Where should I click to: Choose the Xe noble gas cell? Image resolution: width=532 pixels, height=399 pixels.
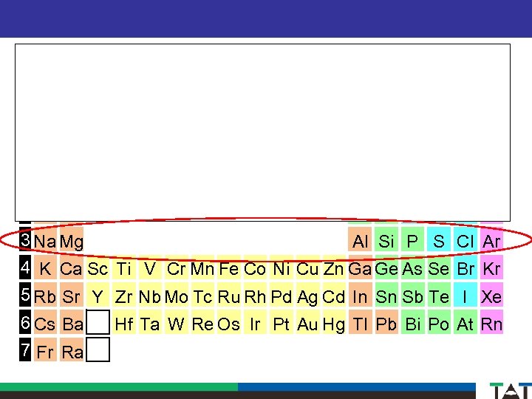tap(491, 295)
